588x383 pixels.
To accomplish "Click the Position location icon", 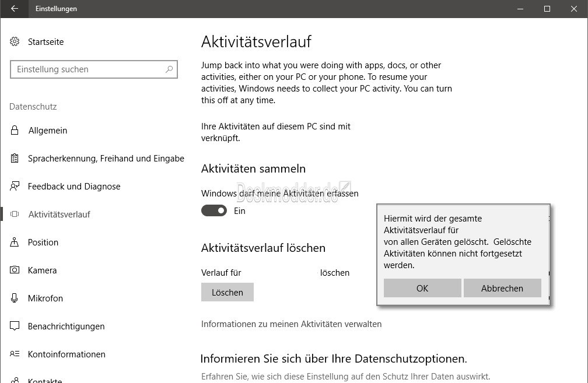I will [x=15, y=242].
